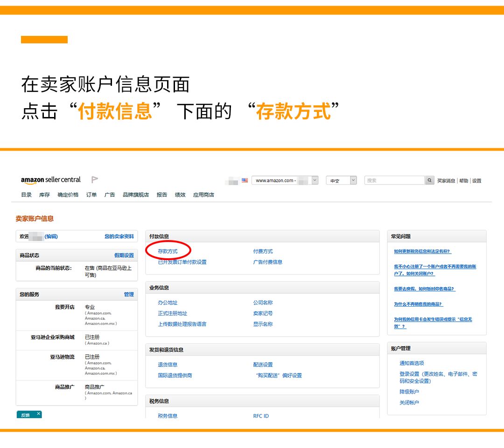The height and width of the screenshot is (448, 504).
Task: Open 已开发票订单付款设置 link
Action: click(x=182, y=262)
